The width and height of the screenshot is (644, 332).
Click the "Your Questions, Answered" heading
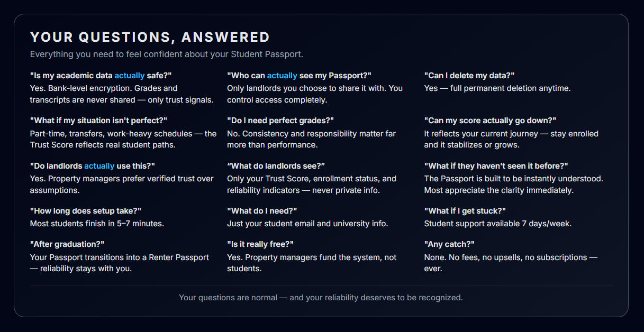pos(150,37)
